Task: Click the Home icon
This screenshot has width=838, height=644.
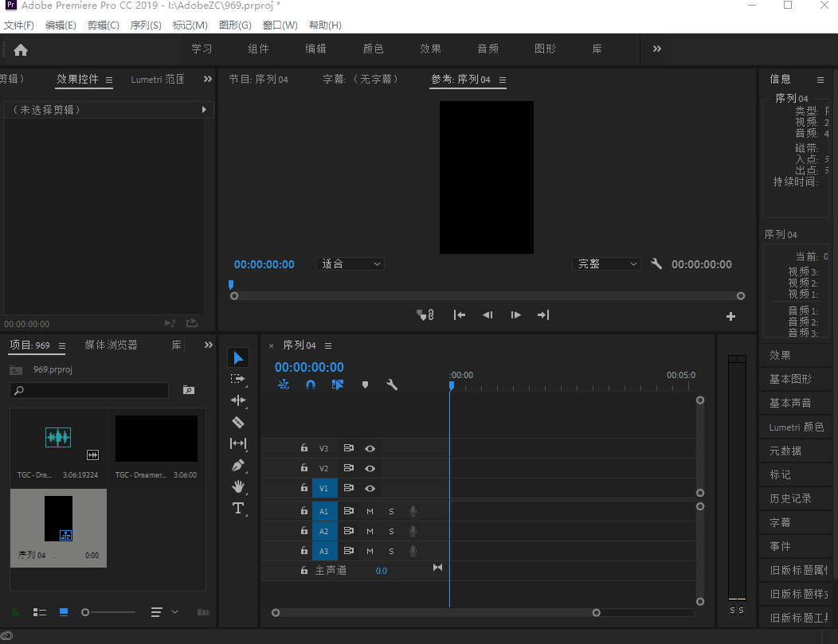Action: [x=21, y=49]
